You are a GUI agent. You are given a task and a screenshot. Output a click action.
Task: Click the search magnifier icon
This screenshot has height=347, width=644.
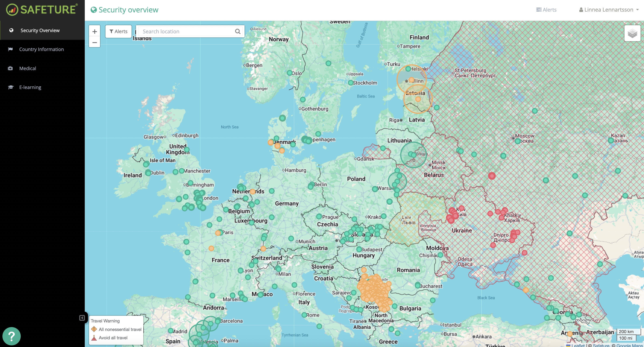pyautogui.click(x=237, y=31)
